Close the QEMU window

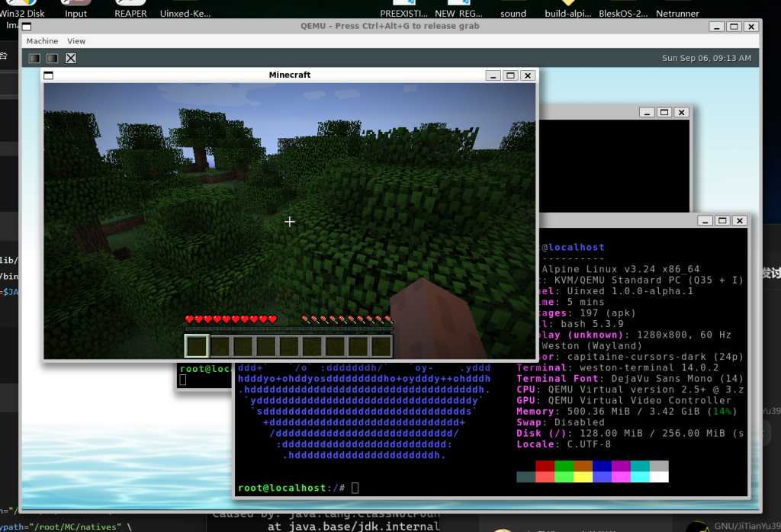pos(751,27)
